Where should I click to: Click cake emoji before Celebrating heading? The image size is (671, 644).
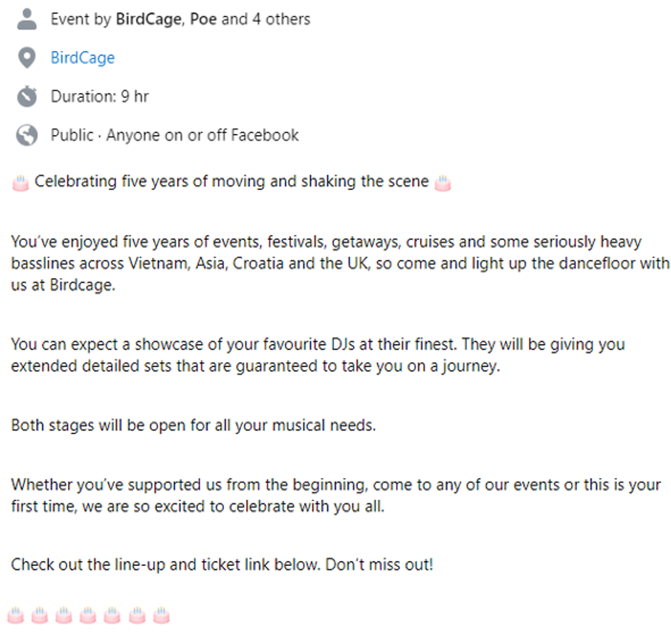click(x=21, y=183)
